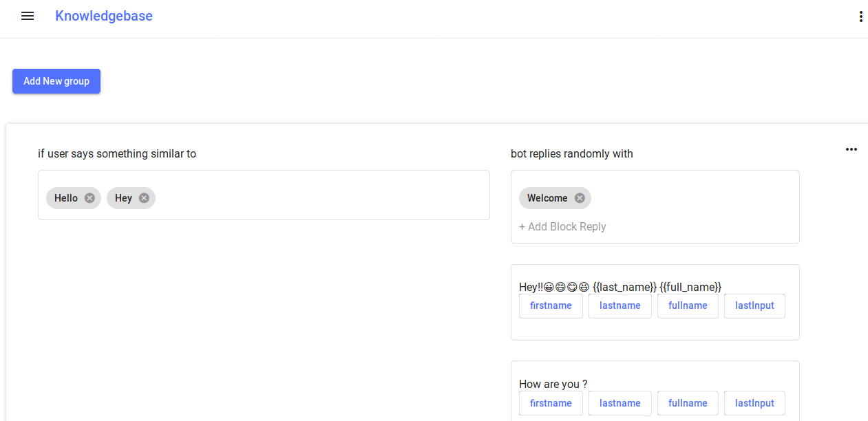Open the hamburger navigation menu
868x421 pixels.
[x=28, y=16]
